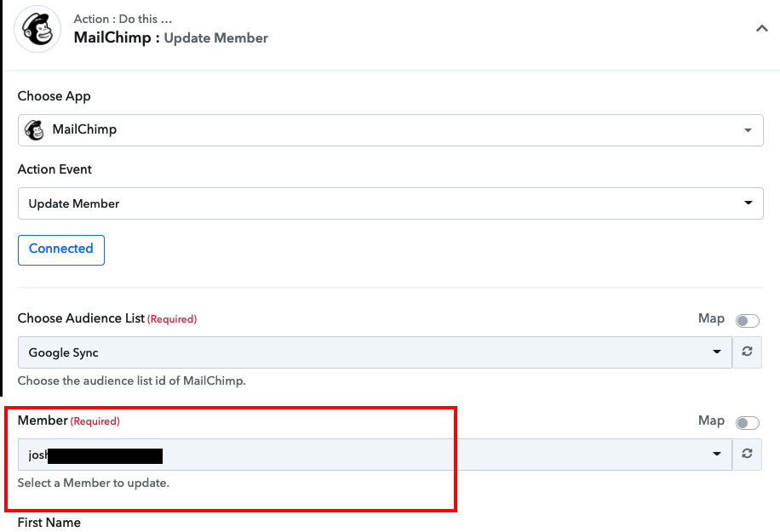
Task: Open the Action Event dropdown showing Update Member
Action: pyautogui.click(x=391, y=203)
